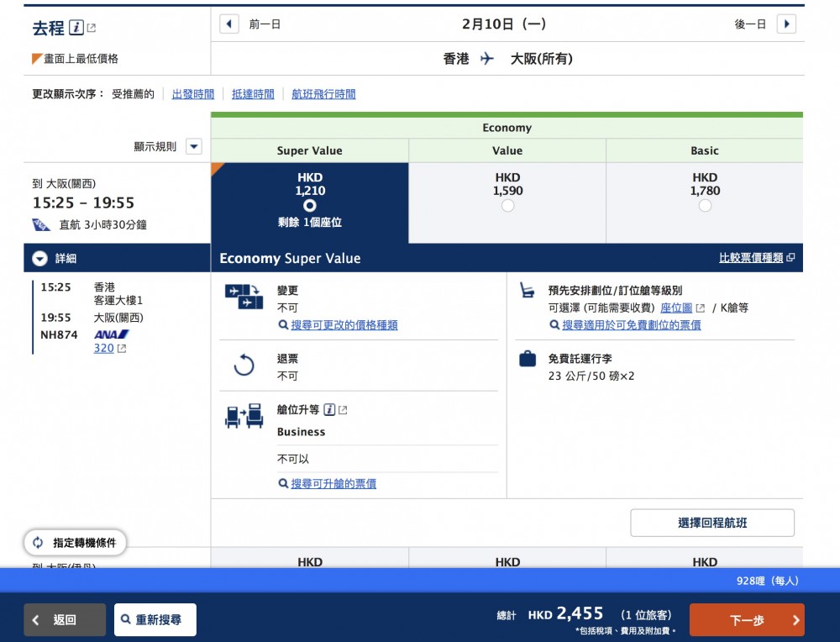Choose the HKD 1,590 Value radio
The height and width of the screenshot is (642, 840).
508,206
